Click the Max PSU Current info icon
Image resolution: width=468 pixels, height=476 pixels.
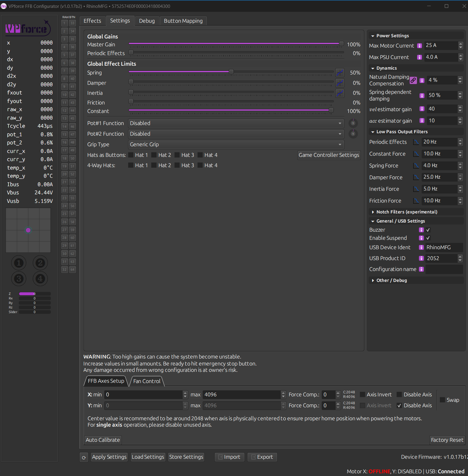pos(420,57)
